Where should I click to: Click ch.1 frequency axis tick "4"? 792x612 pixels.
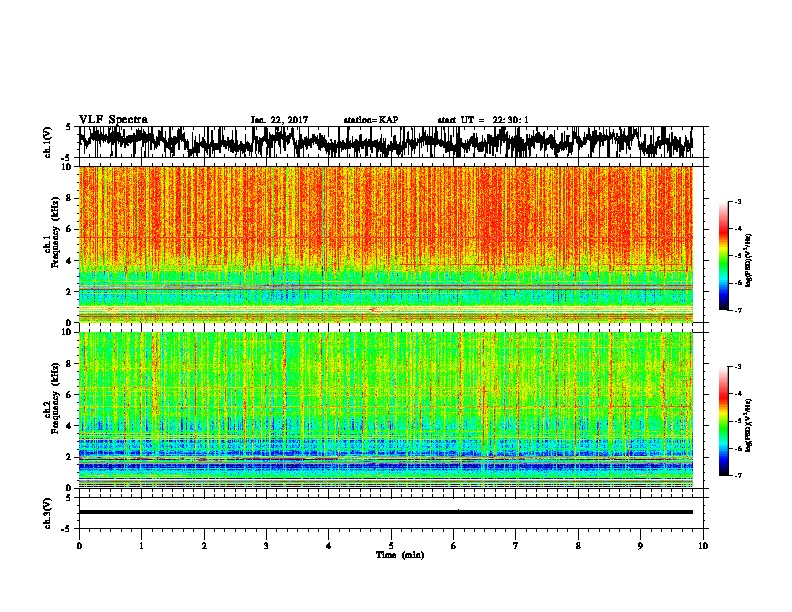coord(69,261)
